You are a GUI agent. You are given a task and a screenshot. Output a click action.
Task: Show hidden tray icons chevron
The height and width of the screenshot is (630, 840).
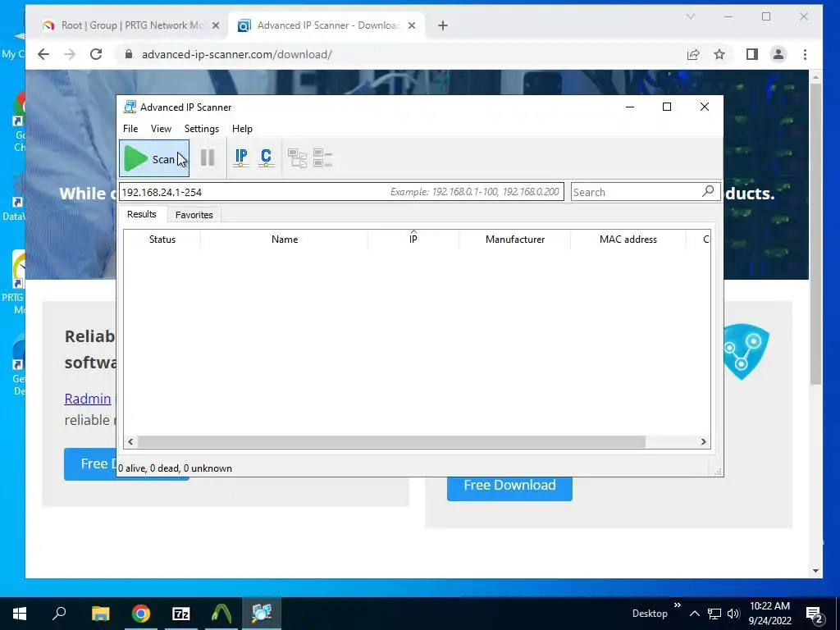pyautogui.click(x=694, y=614)
